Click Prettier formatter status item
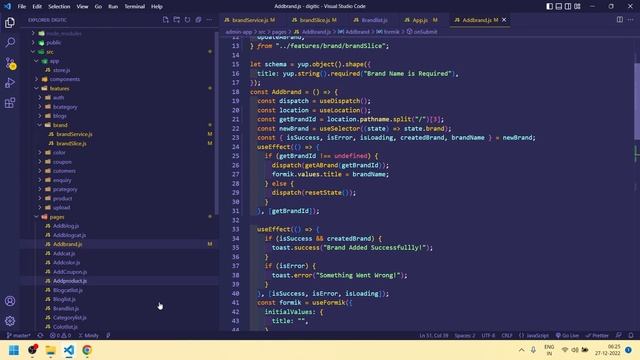Screen dimensions: 640x360 (597, 336)
